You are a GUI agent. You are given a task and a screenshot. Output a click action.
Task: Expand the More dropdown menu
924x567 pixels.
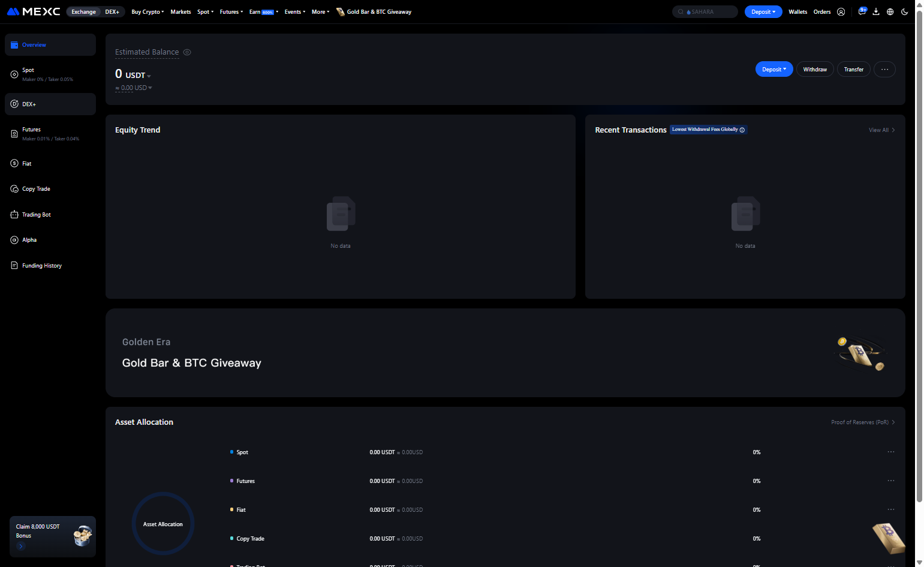tap(320, 11)
